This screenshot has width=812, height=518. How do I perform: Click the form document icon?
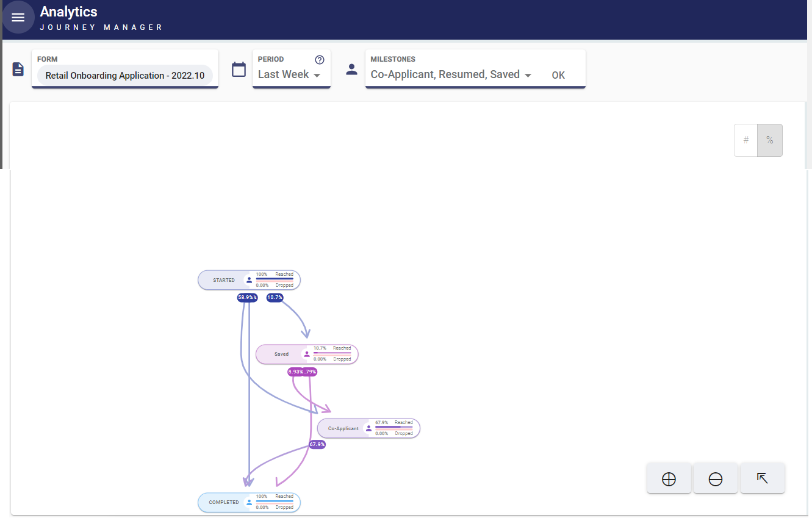[x=18, y=69]
